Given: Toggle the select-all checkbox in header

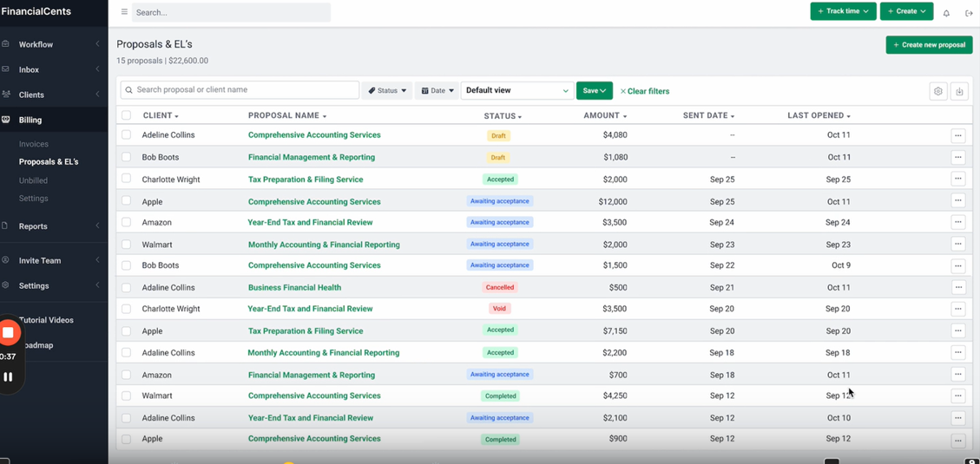Looking at the screenshot, I should [x=126, y=115].
